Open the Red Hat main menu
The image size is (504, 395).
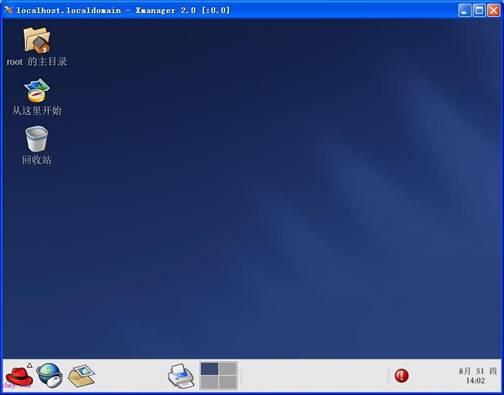click(19, 376)
